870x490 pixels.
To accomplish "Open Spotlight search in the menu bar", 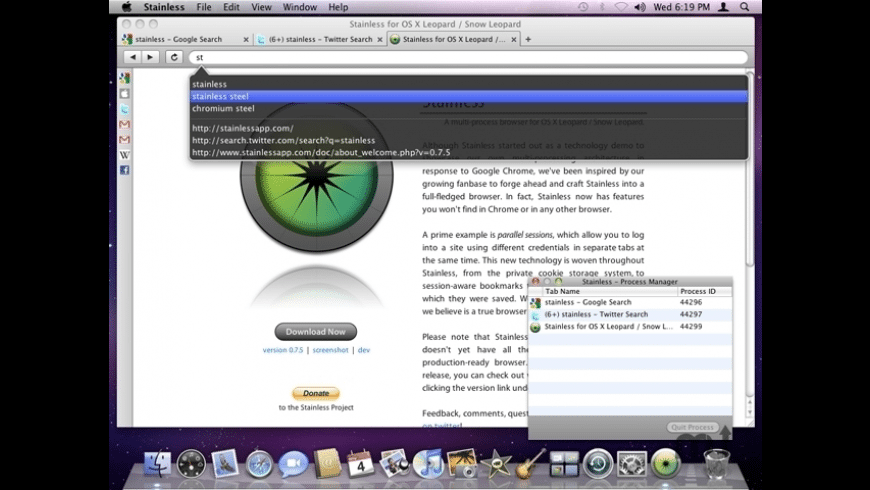I will [745, 7].
